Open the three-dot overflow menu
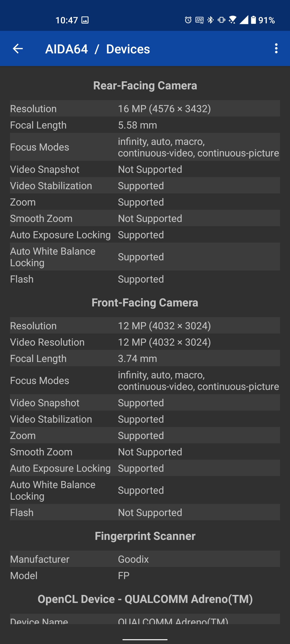 [x=276, y=49]
